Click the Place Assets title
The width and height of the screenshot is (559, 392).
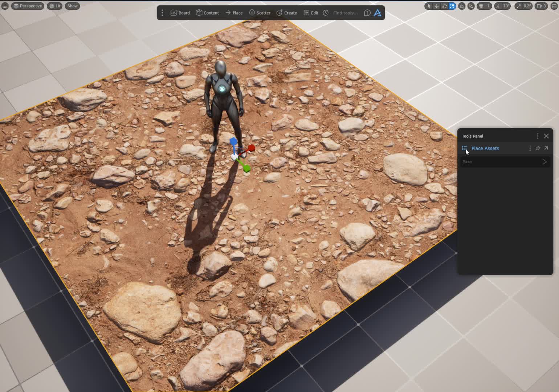click(x=485, y=148)
